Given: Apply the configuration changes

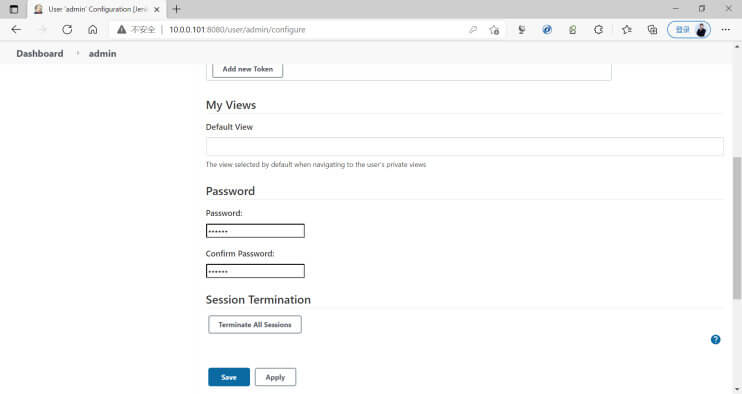Looking at the screenshot, I should coord(275,377).
